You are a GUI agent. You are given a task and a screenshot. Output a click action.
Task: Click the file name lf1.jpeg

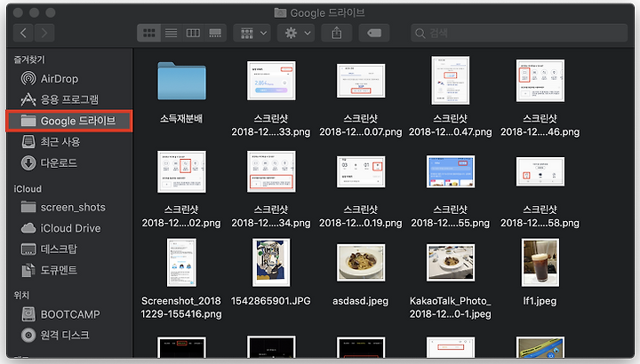pos(540,301)
